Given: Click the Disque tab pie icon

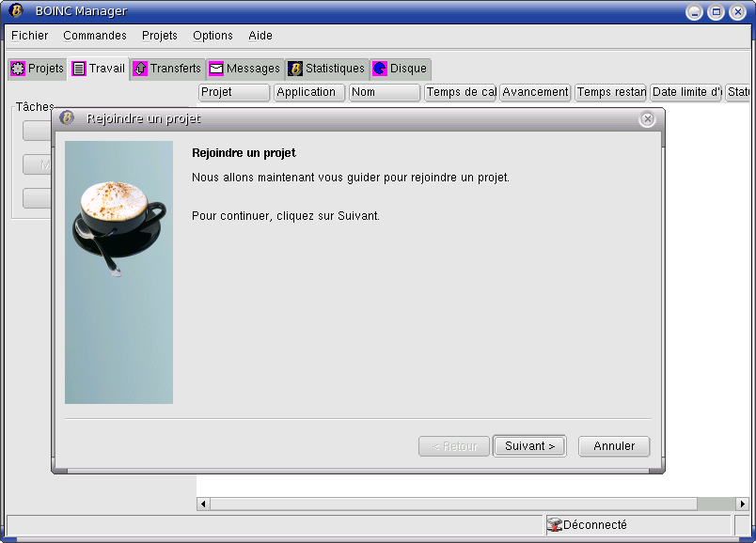Looking at the screenshot, I should click(x=380, y=69).
